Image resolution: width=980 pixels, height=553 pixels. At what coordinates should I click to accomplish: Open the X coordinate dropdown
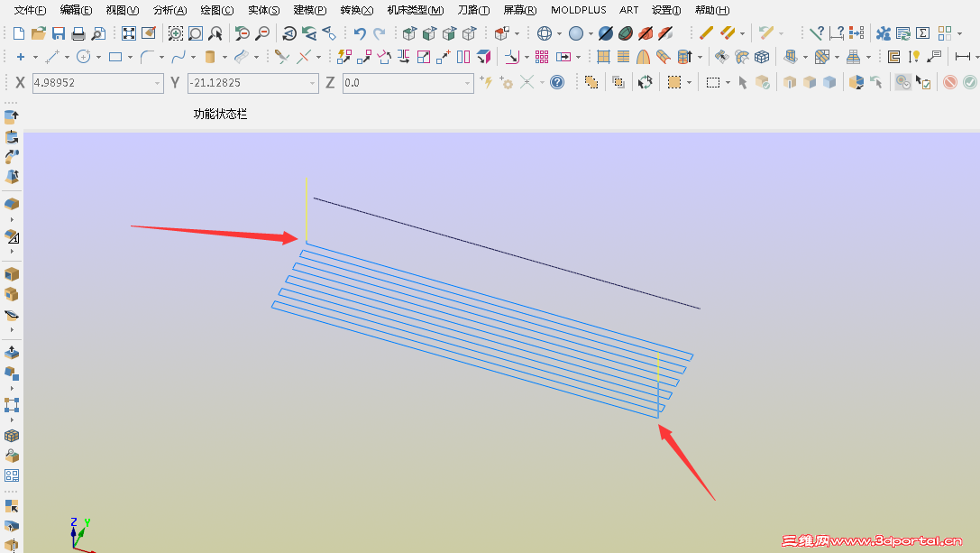pyautogui.click(x=157, y=83)
